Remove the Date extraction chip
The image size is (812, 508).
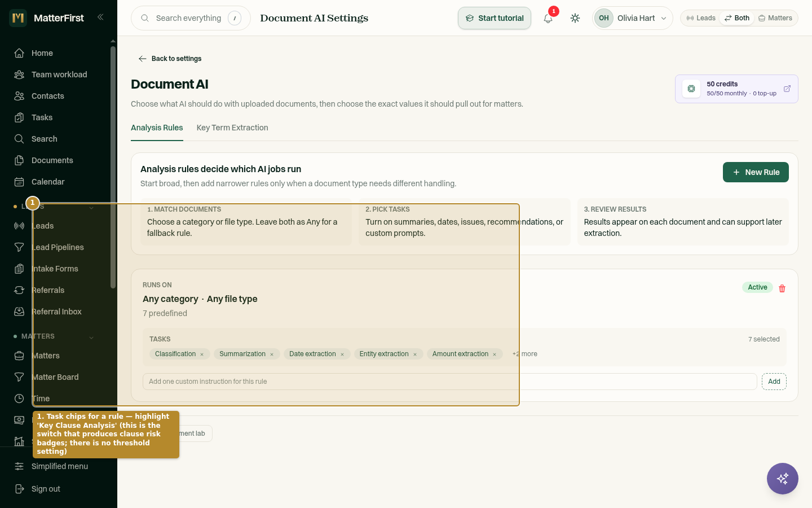click(x=342, y=354)
